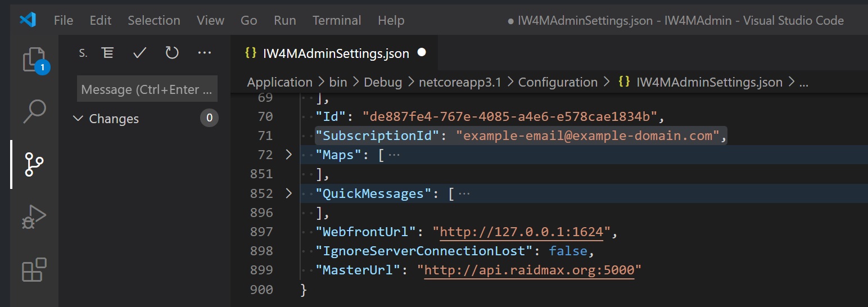
Task: Click the "SubscriptionId" key
Action: point(377,136)
